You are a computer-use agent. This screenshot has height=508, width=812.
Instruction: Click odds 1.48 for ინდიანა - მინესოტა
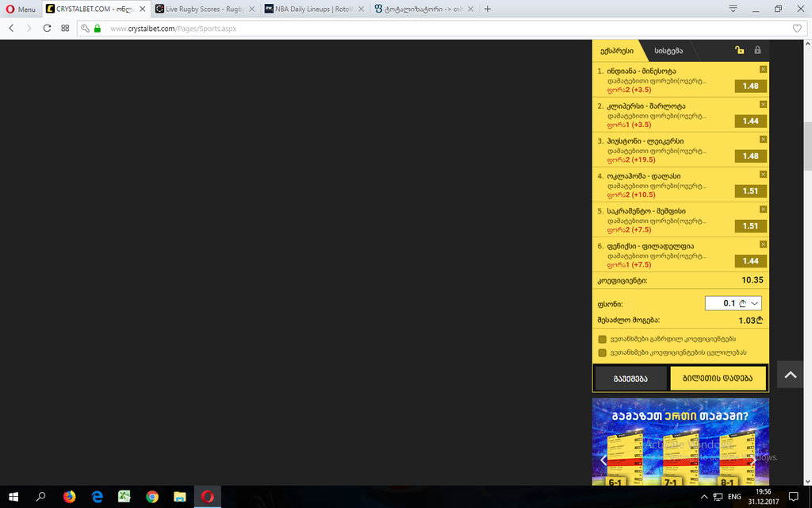coord(750,86)
